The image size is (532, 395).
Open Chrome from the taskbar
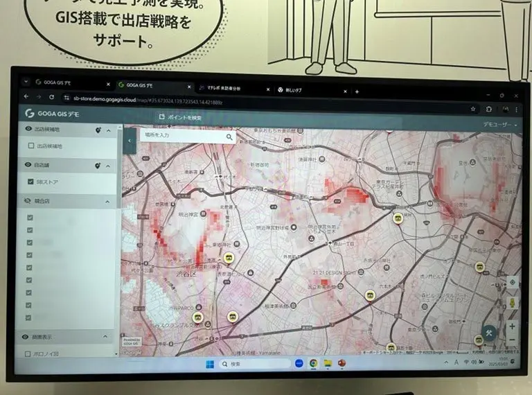(313, 363)
